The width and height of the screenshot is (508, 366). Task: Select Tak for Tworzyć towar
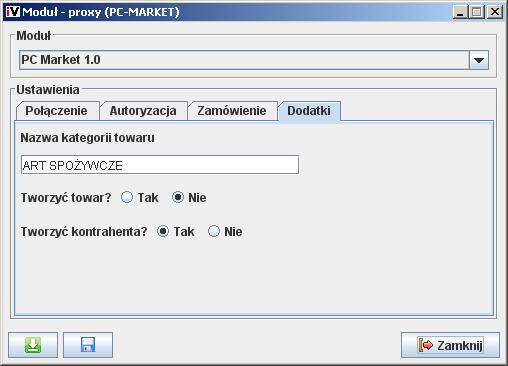pos(127,197)
